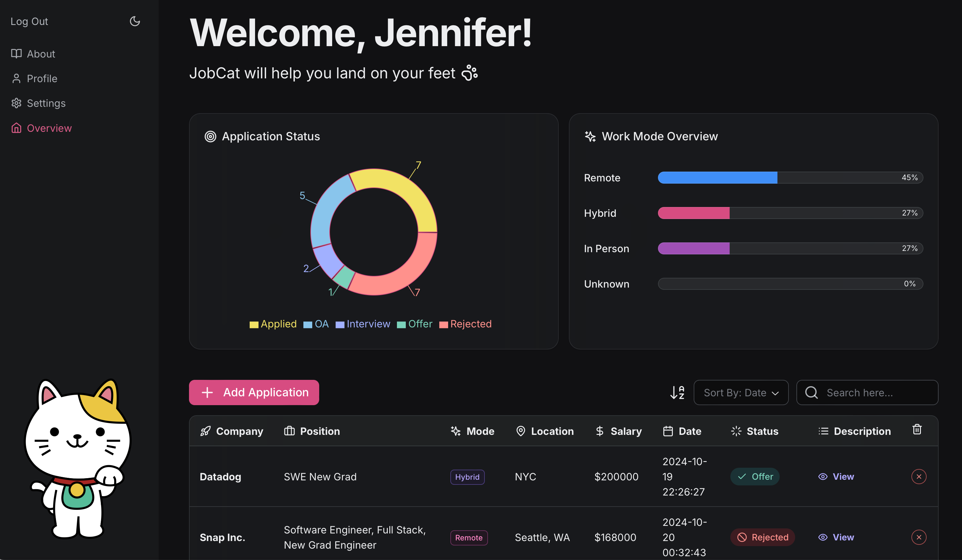Screen dimensions: 962x560
Task: Toggle Rejected legend in status chart
Action: coord(465,324)
